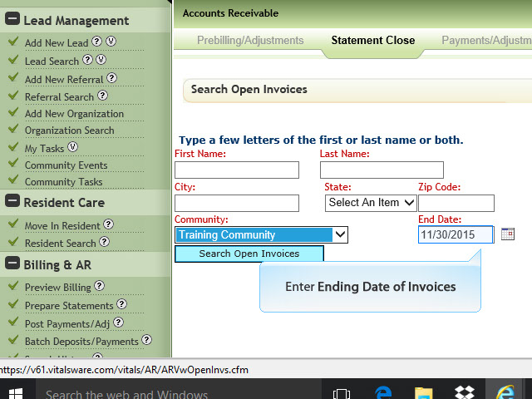Click the Zip Code text field
Viewport: 532px width, 399px height.
point(456,203)
